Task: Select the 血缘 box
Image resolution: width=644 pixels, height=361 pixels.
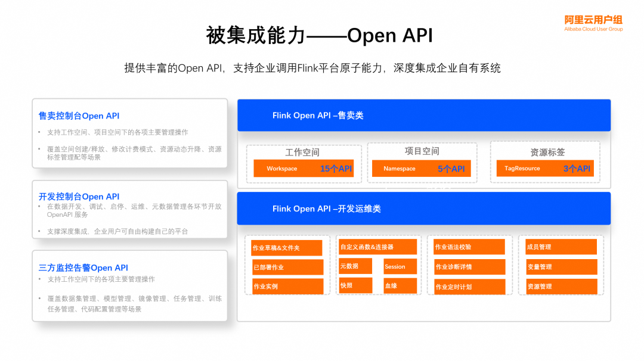Action: click(x=400, y=286)
